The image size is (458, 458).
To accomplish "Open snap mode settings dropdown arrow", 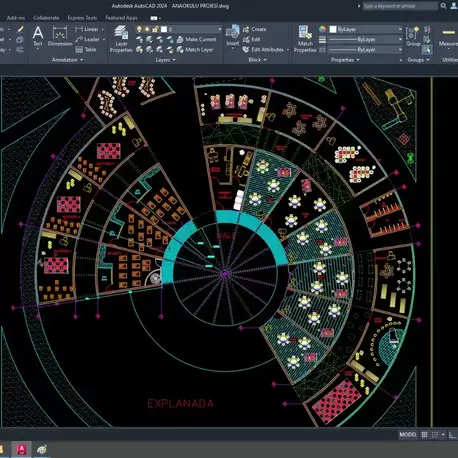I will click(443, 435).
